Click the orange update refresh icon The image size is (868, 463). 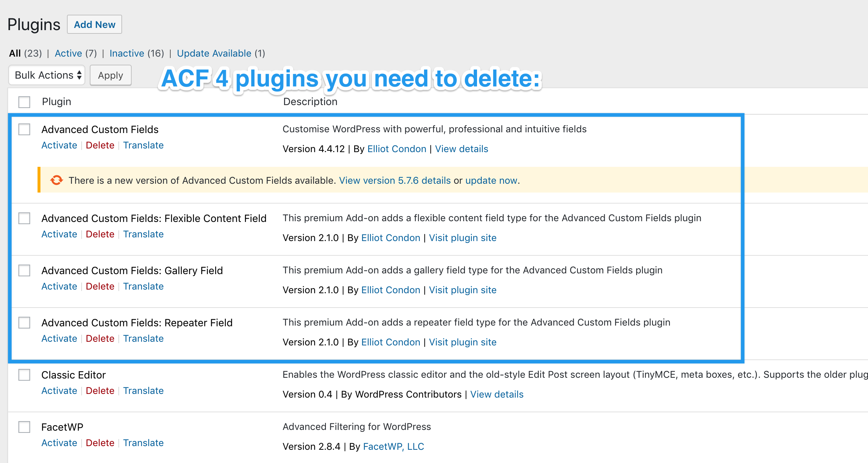pos(57,180)
